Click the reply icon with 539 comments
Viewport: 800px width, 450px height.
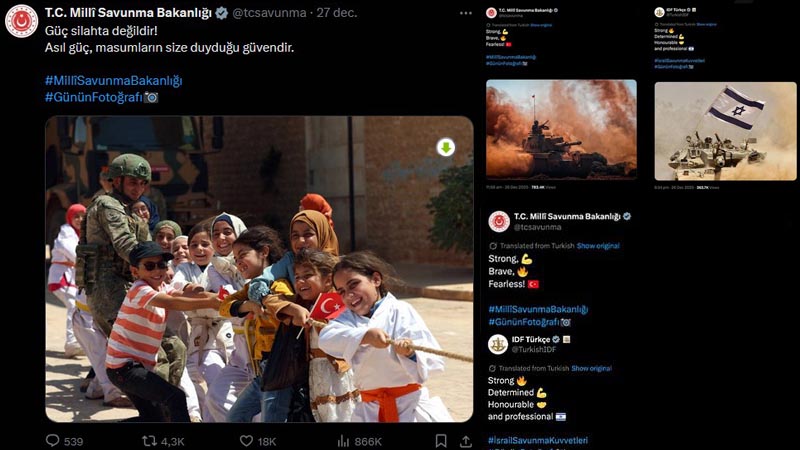[53, 440]
